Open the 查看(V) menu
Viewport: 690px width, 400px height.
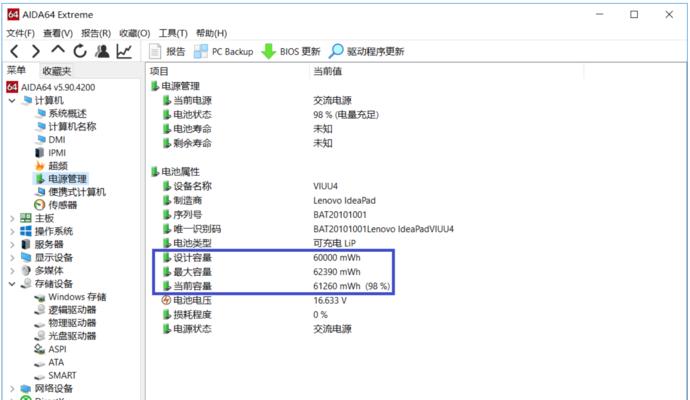point(58,33)
